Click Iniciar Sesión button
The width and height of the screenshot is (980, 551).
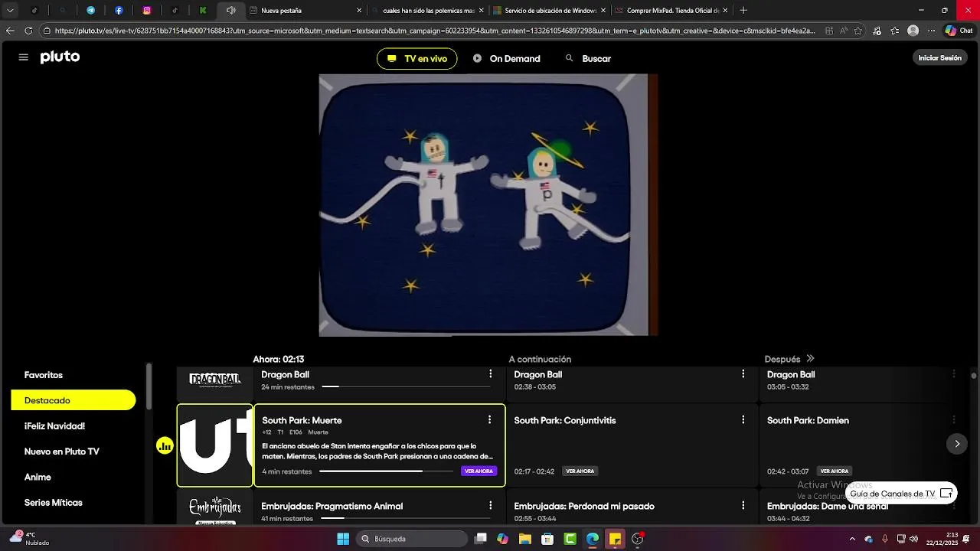tap(939, 58)
